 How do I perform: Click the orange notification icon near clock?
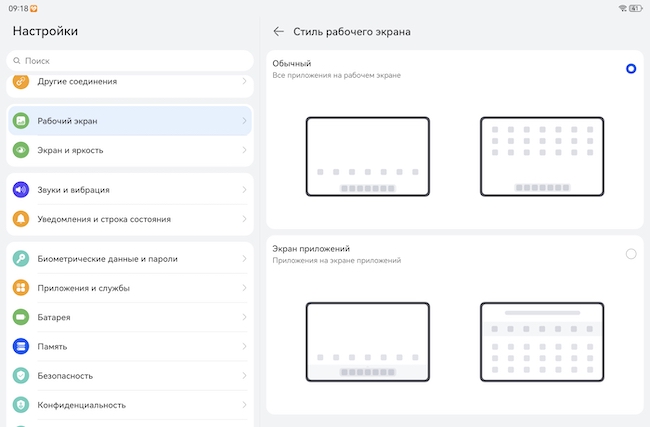(34, 8)
